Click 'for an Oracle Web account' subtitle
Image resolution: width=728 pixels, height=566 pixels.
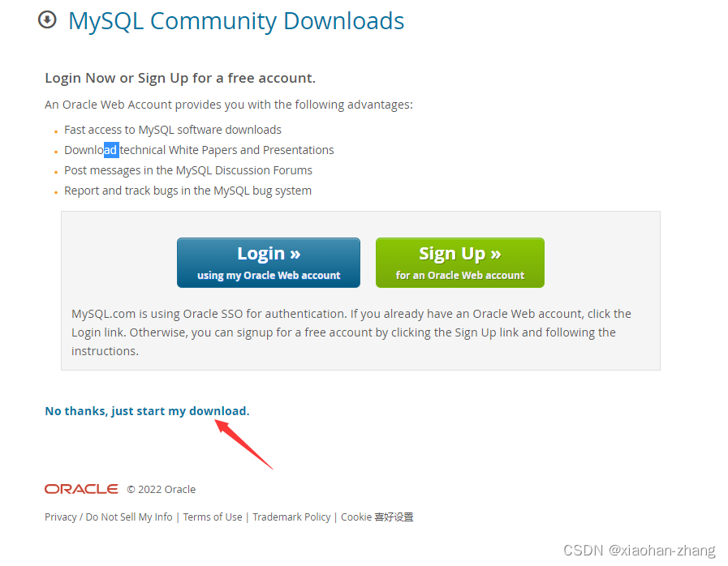[459, 276]
